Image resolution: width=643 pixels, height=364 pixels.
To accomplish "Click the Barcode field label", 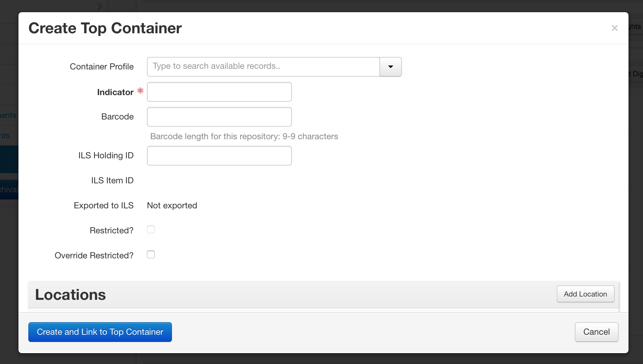I will coord(118,117).
